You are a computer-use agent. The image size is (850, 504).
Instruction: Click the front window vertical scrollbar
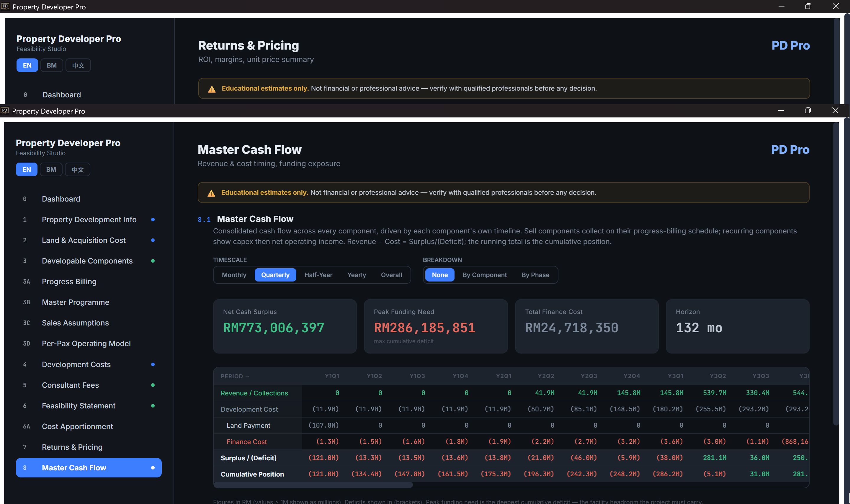tap(836, 274)
